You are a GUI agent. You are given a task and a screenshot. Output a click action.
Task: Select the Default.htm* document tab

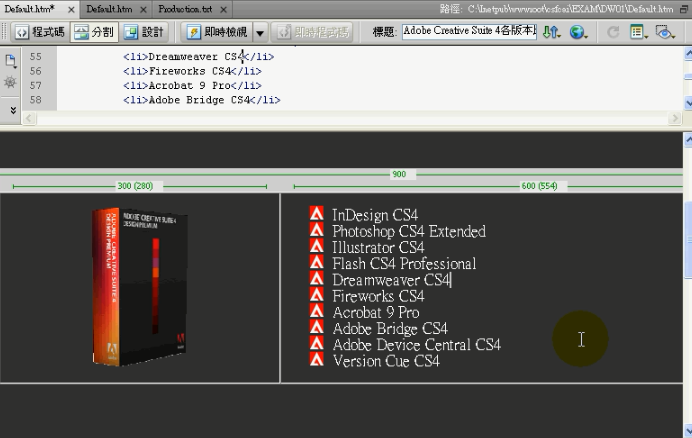pos(30,9)
